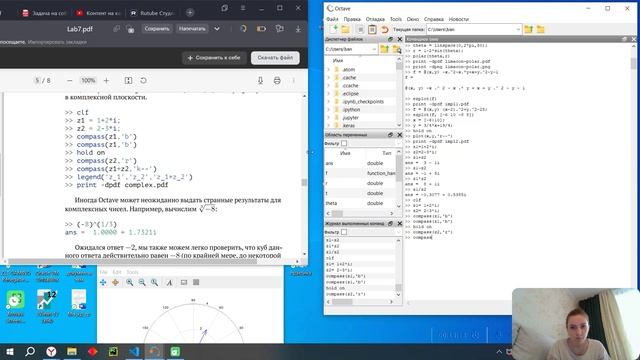The height and width of the screenshot is (360, 640).
Task: Browse directories icon at end of Octave toolbar
Action: click(x=540, y=29)
